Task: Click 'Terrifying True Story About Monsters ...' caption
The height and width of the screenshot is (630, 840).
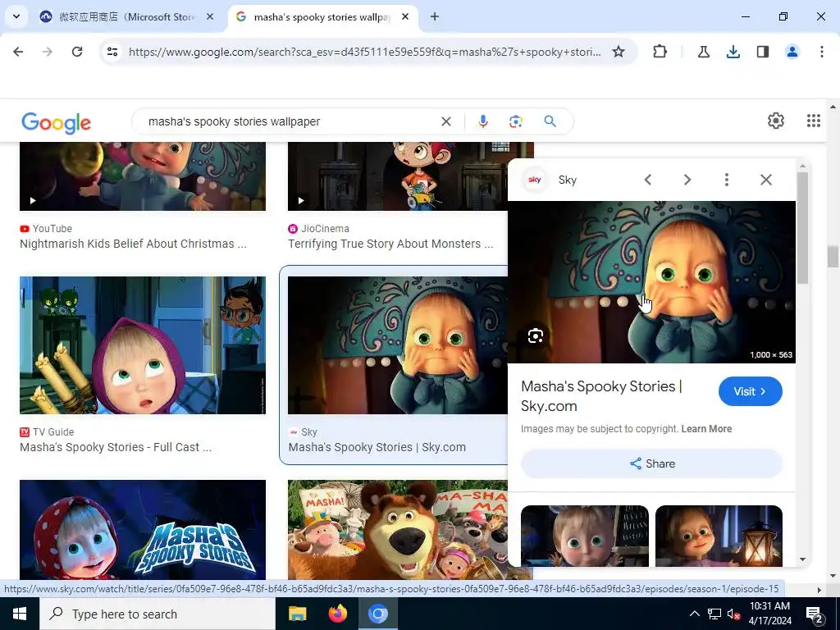Action: tap(390, 244)
